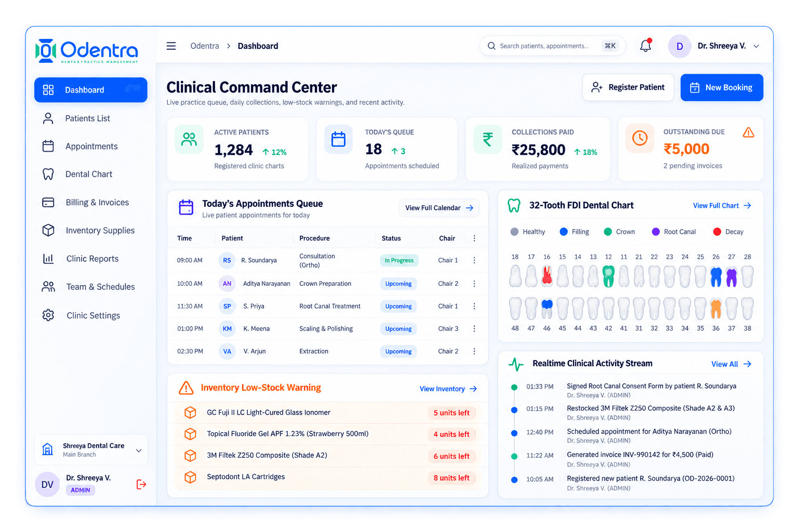This screenshot has height=532, width=798.
Task: Click the calendar icon in Today's Queue card
Action: click(338, 139)
